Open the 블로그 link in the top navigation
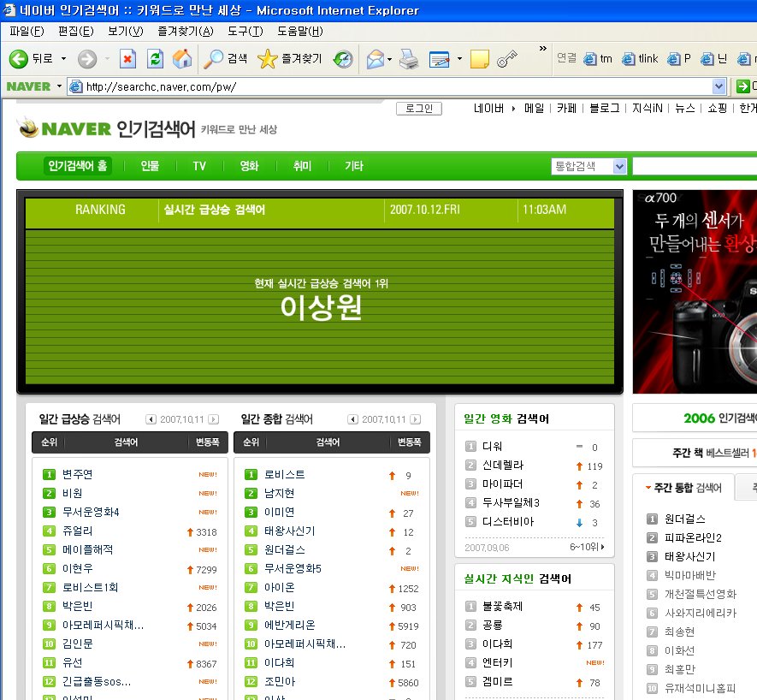Viewport: 757px width, 700px height. point(605,108)
